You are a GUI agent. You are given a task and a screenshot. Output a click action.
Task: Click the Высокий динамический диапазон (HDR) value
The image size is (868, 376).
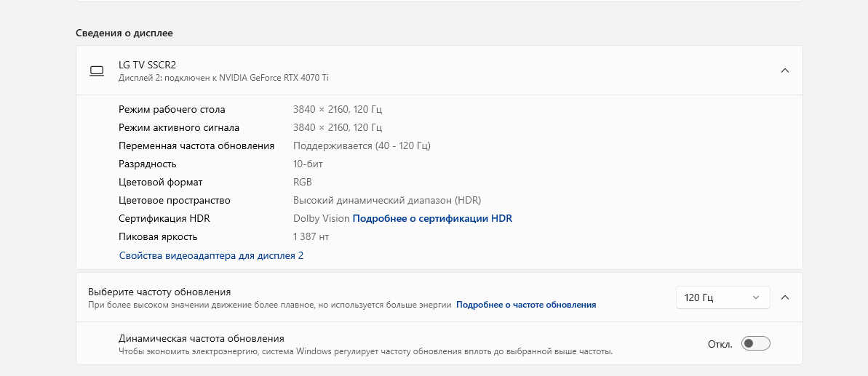coord(387,200)
